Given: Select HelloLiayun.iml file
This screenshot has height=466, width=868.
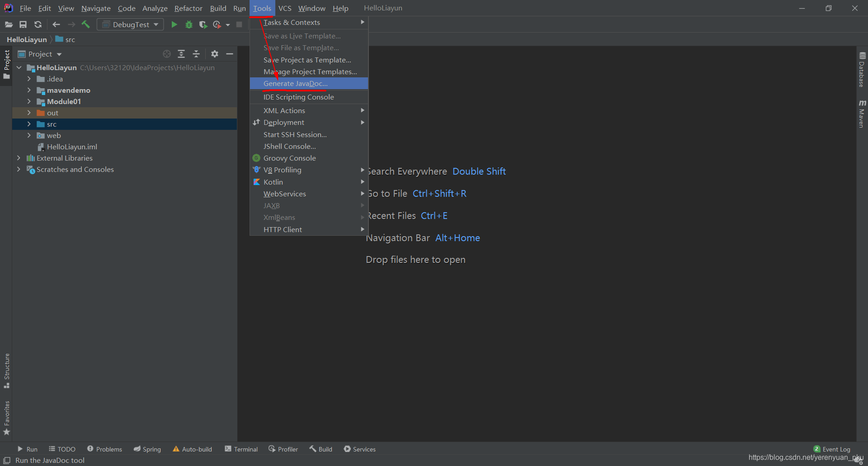Looking at the screenshot, I should [x=72, y=147].
